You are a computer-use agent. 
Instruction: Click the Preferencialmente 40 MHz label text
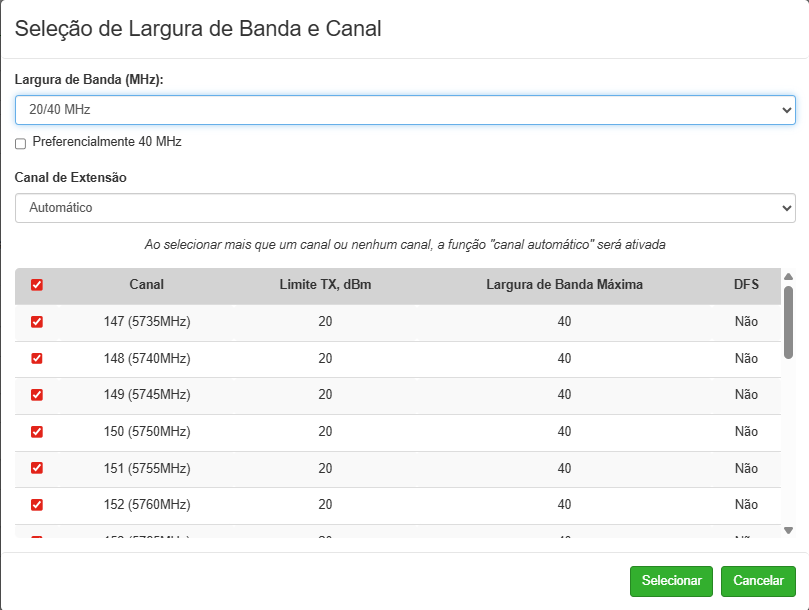[107, 142]
